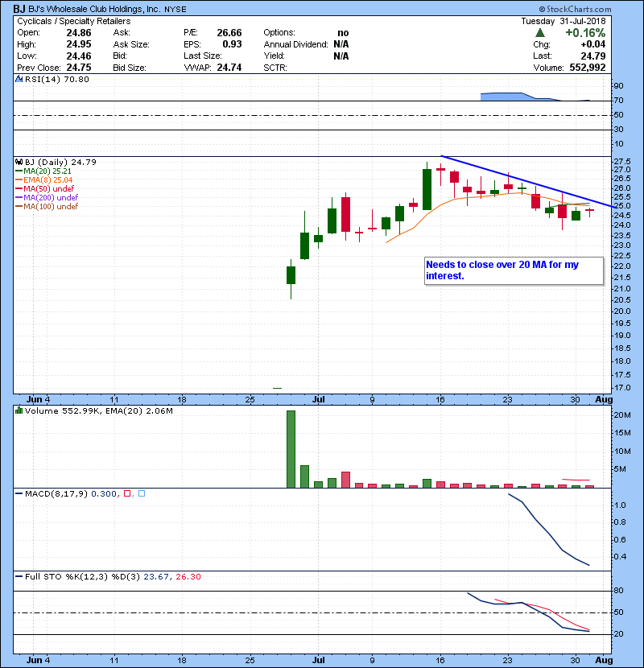Click the SCTR label

point(275,68)
